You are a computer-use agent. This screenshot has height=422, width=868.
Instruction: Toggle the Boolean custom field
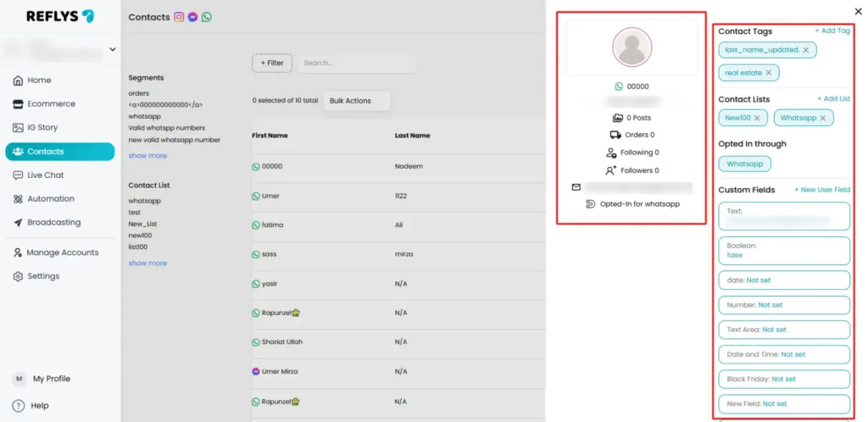(783, 250)
